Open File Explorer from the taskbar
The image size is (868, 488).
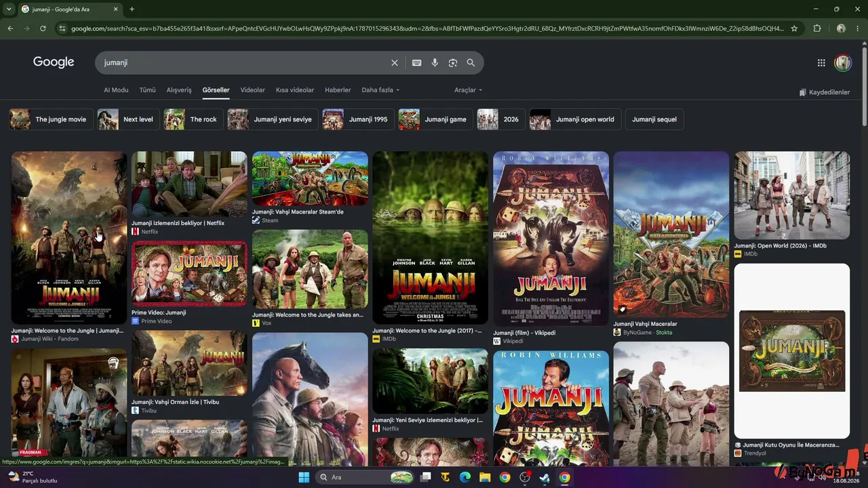[x=485, y=477]
